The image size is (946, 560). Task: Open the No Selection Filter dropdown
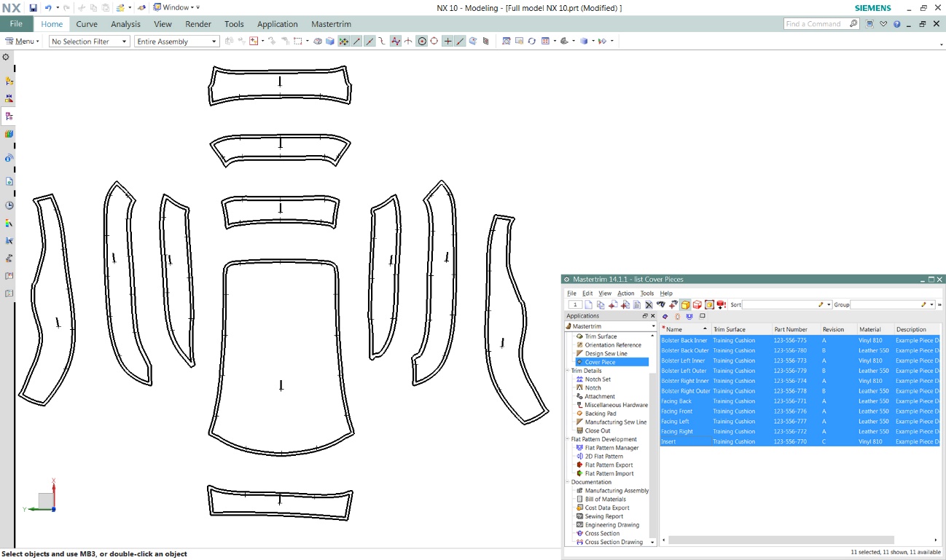click(x=90, y=42)
